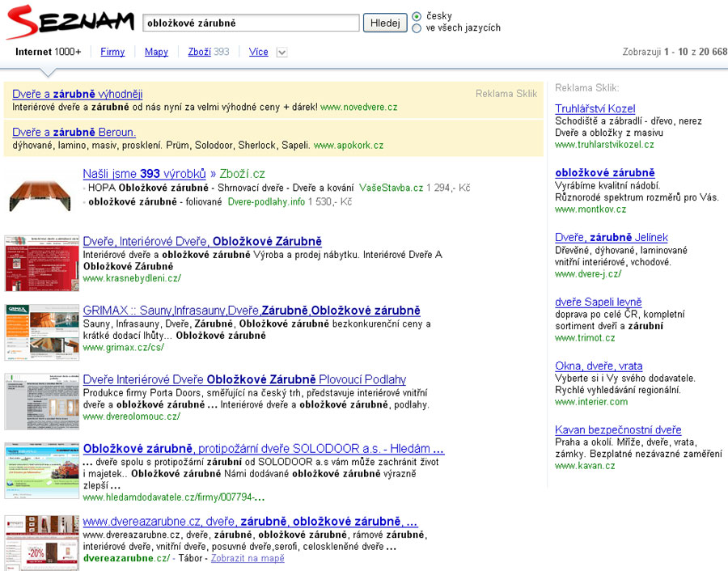The height and width of the screenshot is (571, 728).
Task: Open the Firmy tab
Action: coord(112,52)
